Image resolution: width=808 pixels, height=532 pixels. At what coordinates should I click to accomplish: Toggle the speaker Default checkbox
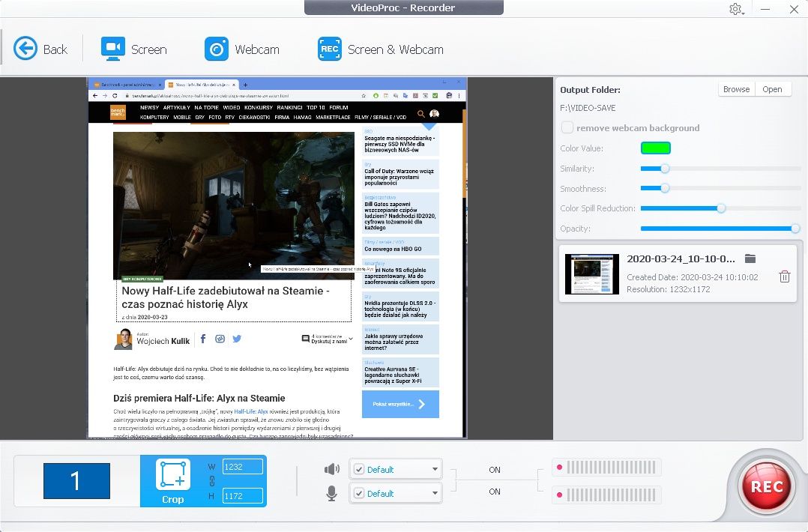point(359,469)
